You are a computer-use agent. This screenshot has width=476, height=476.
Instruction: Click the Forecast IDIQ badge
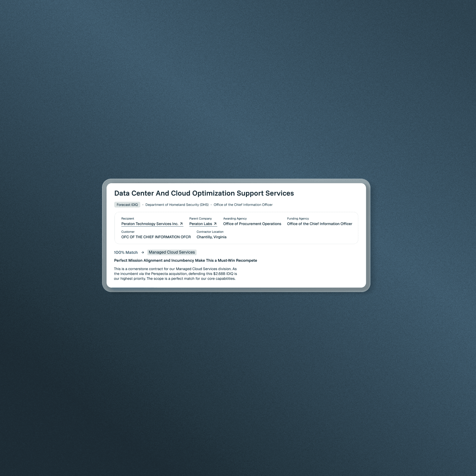click(x=127, y=205)
